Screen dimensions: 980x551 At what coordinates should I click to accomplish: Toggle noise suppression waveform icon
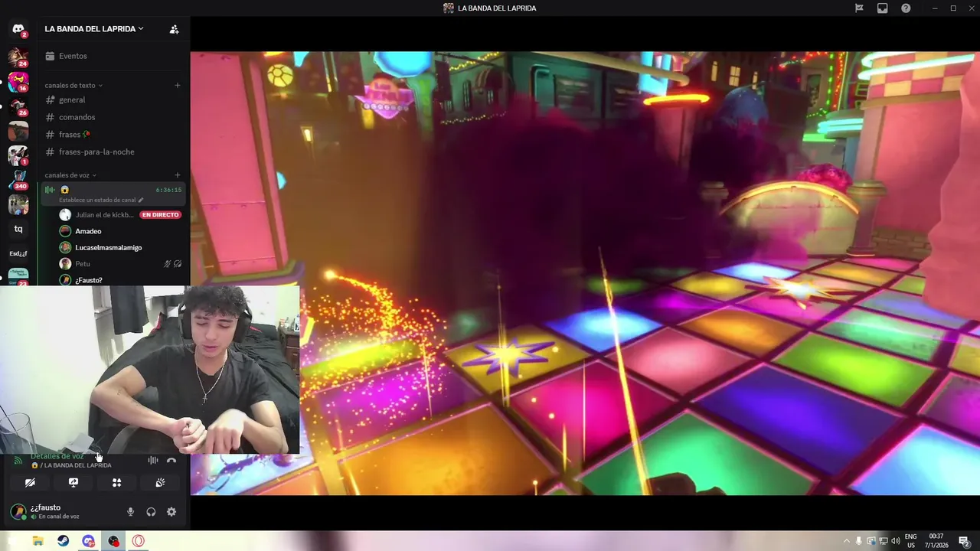tap(153, 460)
